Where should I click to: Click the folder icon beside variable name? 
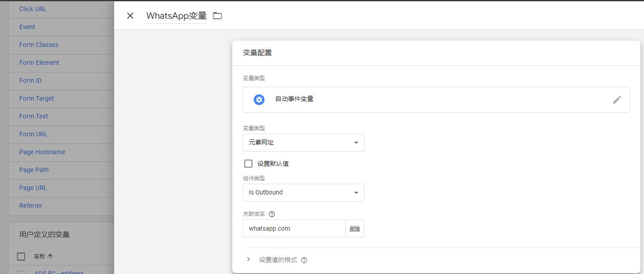click(x=218, y=16)
